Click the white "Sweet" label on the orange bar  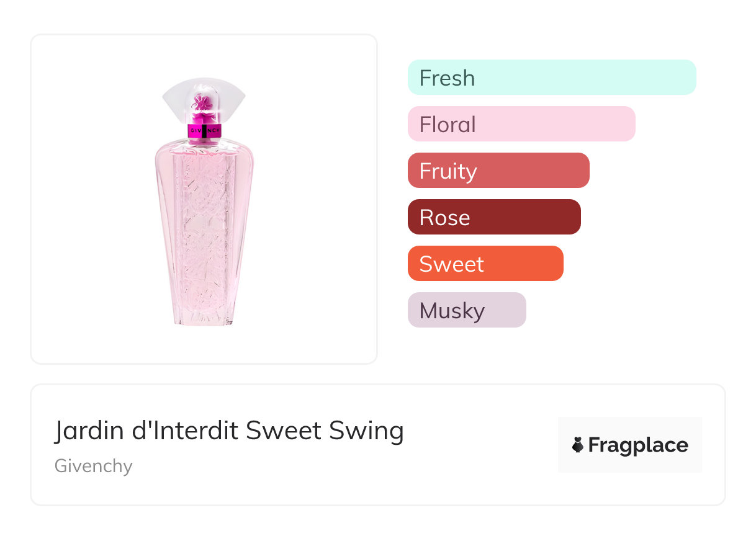click(x=451, y=264)
